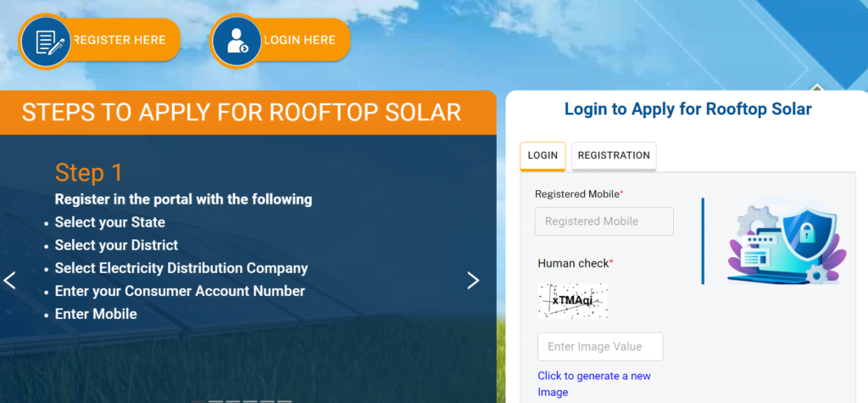Click the document-and-pencil register icon
This screenshot has height=403, width=868.
(x=47, y=41)
